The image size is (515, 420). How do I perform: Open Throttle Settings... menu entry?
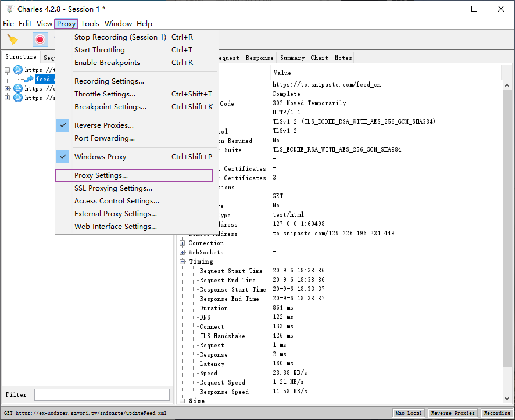136,94
